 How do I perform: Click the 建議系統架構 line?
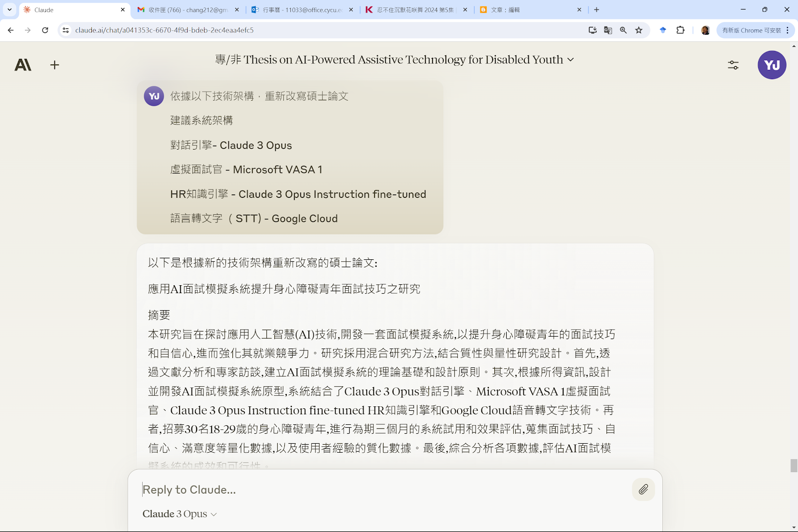click(201, 120)
